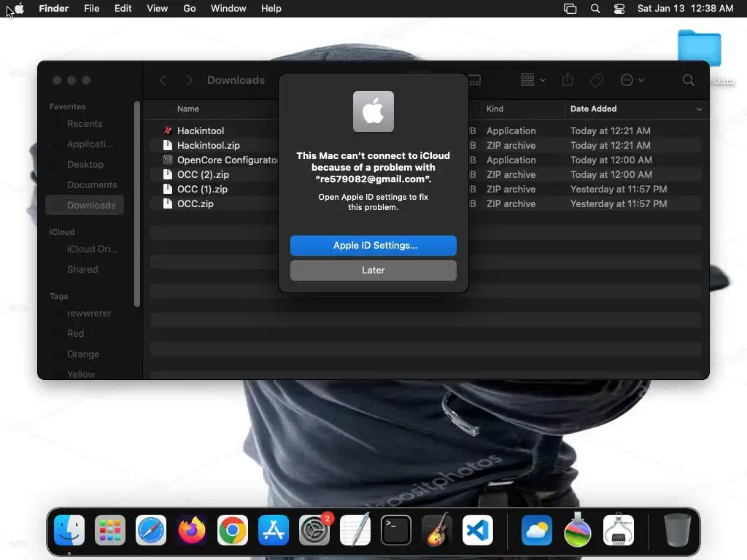Click the menu bar date and time
Image resolution: width=747 pixels, height=560 pixels.
point(685,9)
